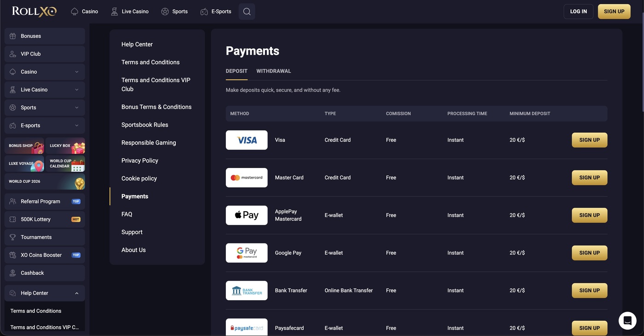This screenshot has width=644, height=336.
Task: Open the Bonus Shop tile
Action: (x=24, y=146)
